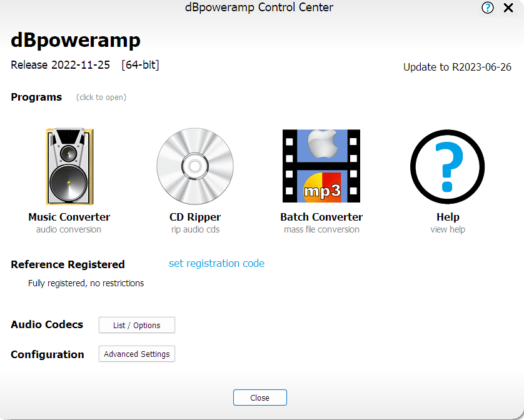This screenshot has height=420, width=524.
Task: Click the Help program label
Action: 447,217
